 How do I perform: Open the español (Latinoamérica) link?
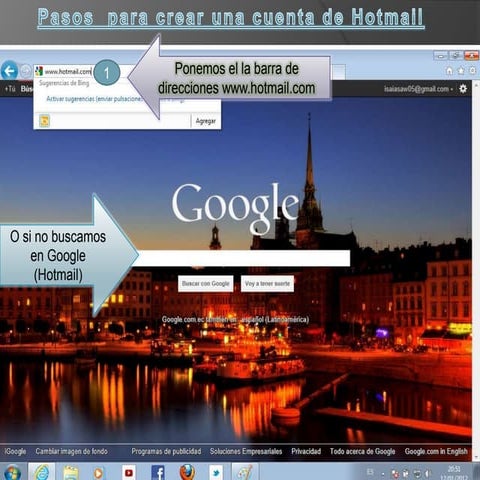pyautogui.click(x=275, y=319)
